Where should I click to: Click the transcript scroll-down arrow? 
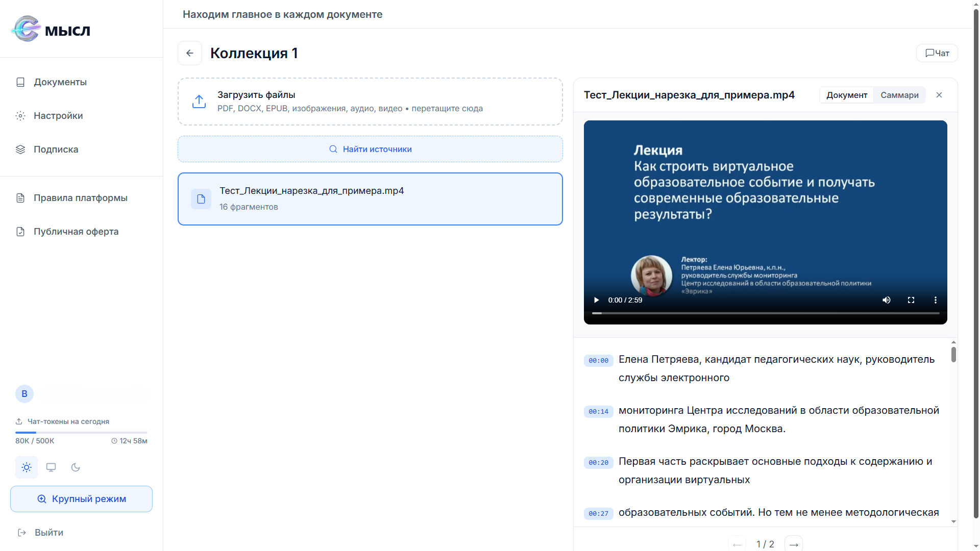[x=953, y=522]
